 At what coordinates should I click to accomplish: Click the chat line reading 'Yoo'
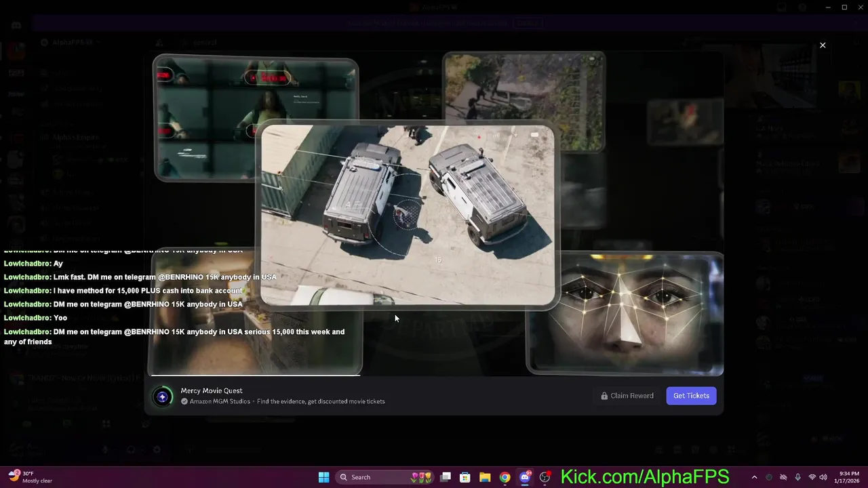pyautogui.click(x=36, y=318)
